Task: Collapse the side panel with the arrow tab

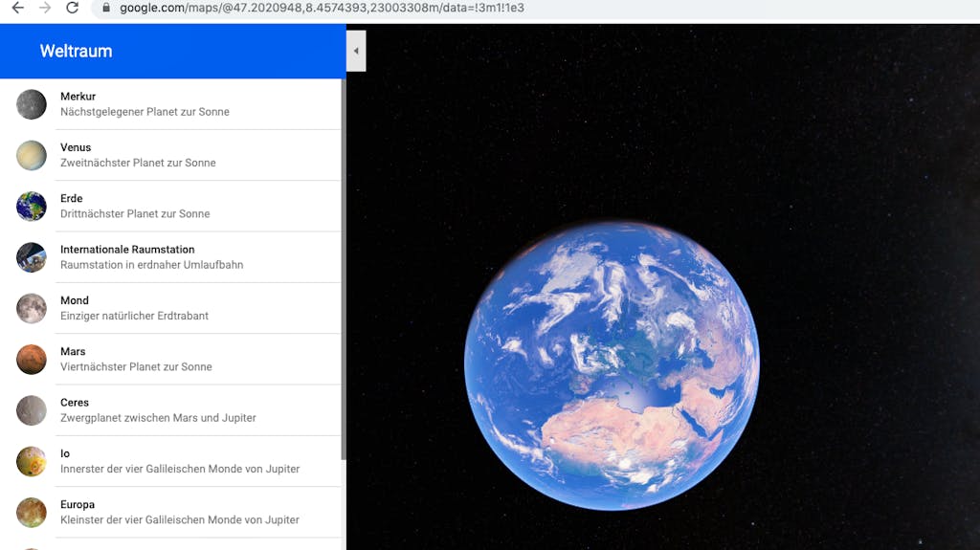Action: click(x=356, y=52)
